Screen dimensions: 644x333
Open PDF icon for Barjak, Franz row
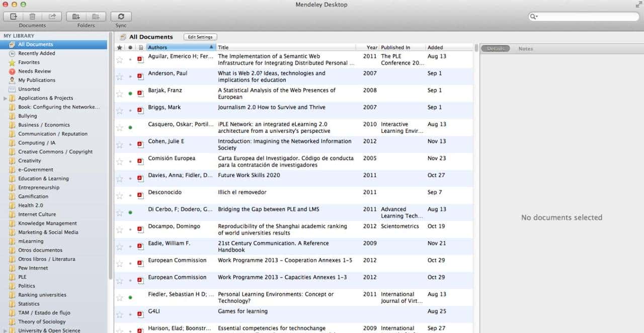140,94
